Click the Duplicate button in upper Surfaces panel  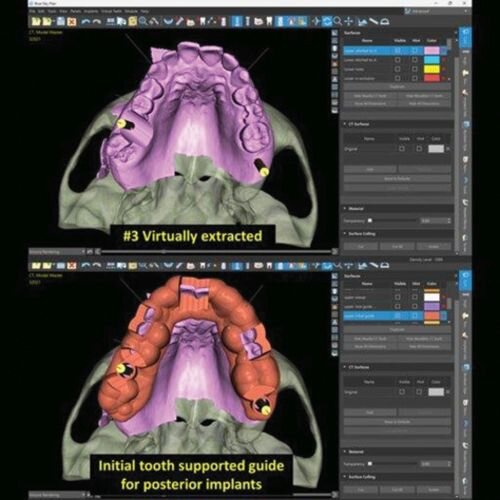point(397,86)
